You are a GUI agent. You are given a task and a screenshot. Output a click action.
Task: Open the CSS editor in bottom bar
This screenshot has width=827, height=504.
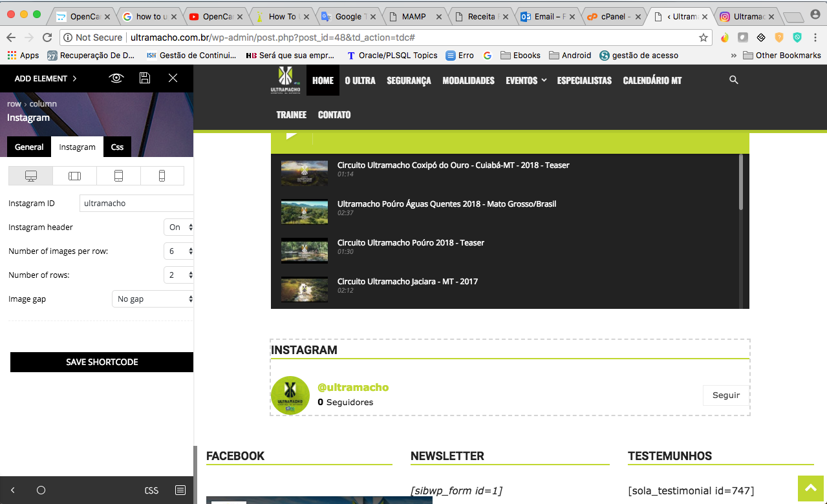tap(151, 490)
